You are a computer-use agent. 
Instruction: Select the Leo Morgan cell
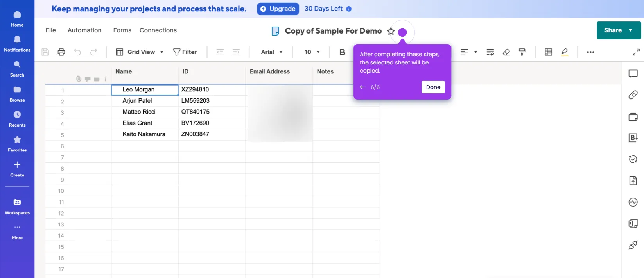click(x=145, y=90)
